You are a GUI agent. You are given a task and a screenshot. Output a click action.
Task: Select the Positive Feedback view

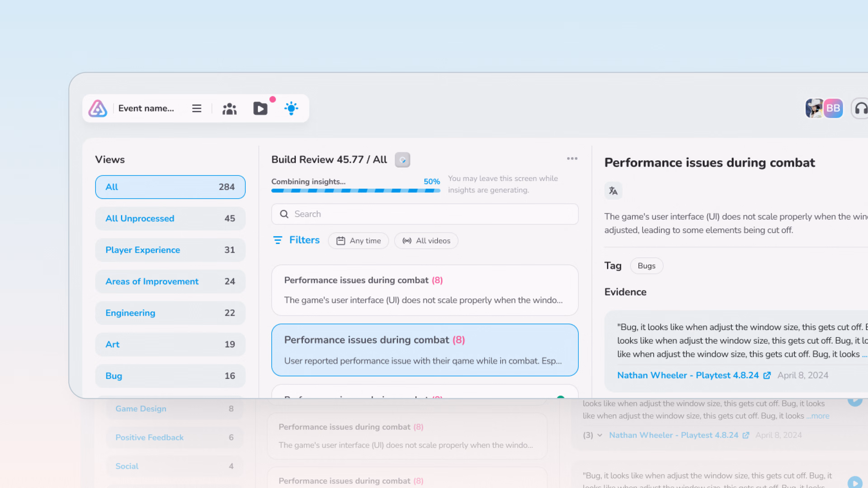[175, 437]
